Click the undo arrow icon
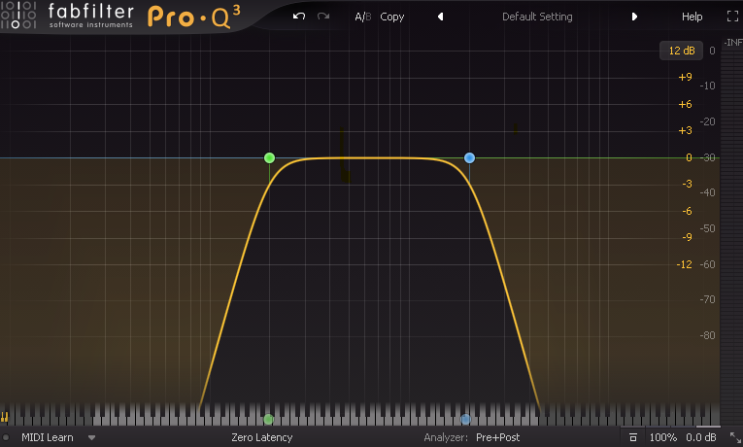Image resolution: width=743 pixels, height=447 pixels. [299, 17]
